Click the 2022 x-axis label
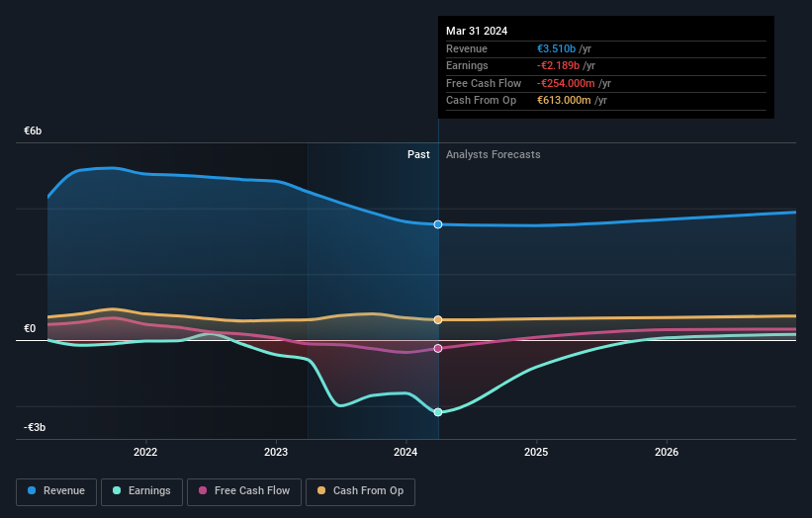Viewport: 812px width, 518px height. [x=145, y=452]
